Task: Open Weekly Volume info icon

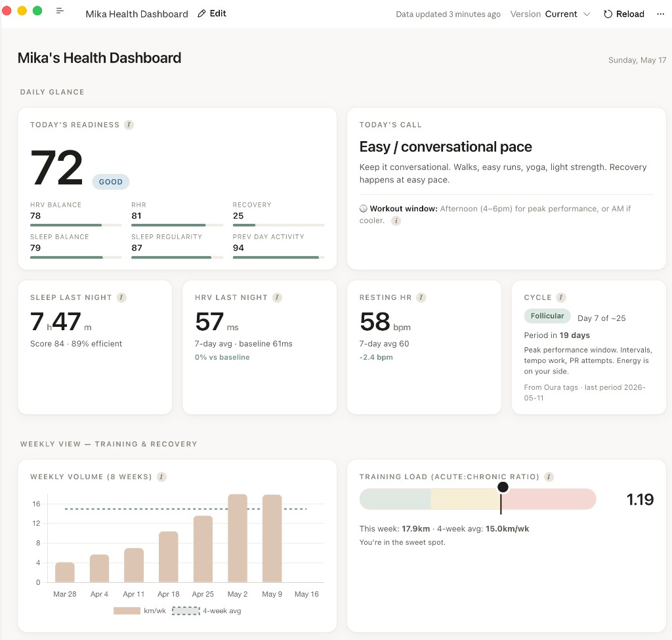Action: 161,477
